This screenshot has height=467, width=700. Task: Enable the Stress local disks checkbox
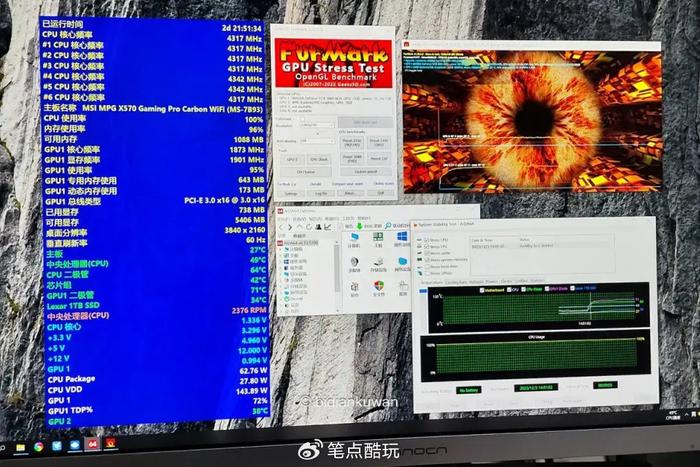pos(428,267)
